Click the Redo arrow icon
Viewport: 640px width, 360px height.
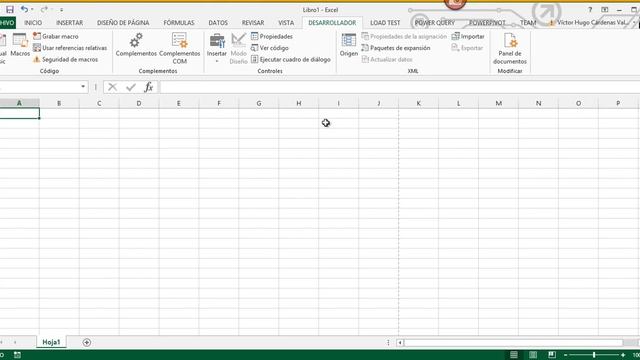click(x=44, y=9)
